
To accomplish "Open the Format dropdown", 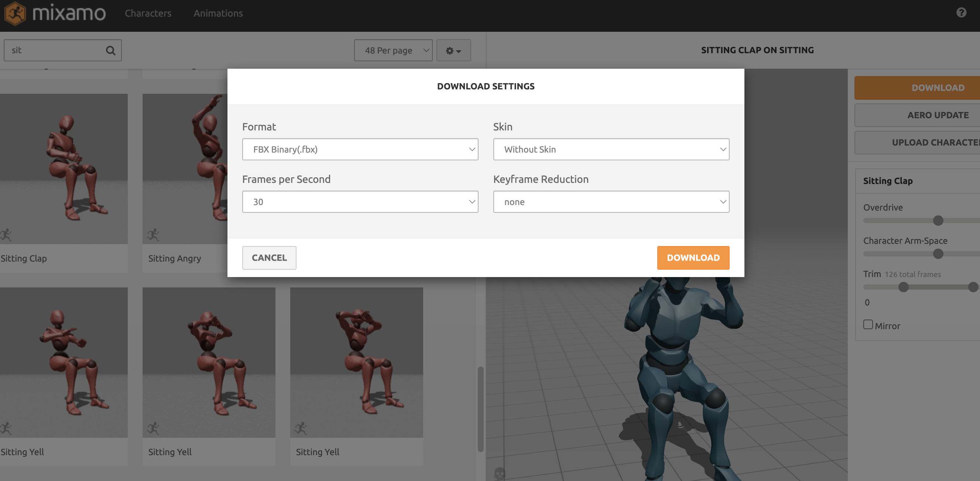I will 360,149.
